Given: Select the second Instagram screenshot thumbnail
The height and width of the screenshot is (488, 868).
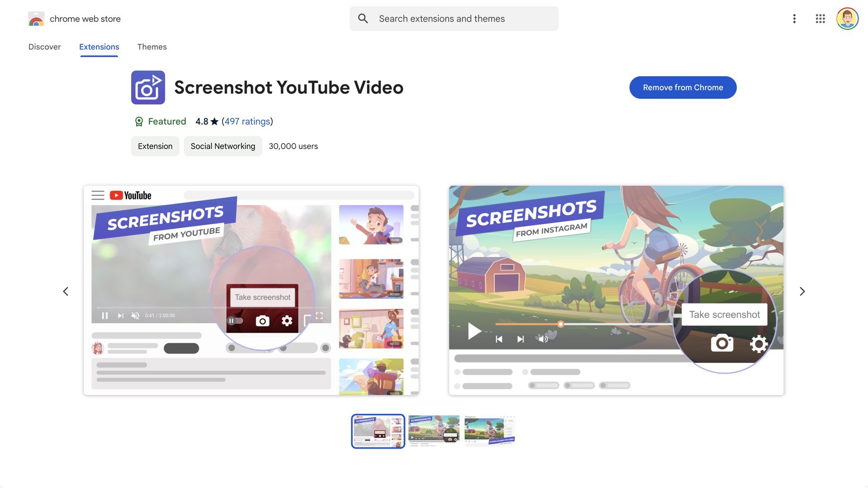Looking at the screenshot, I should (434, 432).
